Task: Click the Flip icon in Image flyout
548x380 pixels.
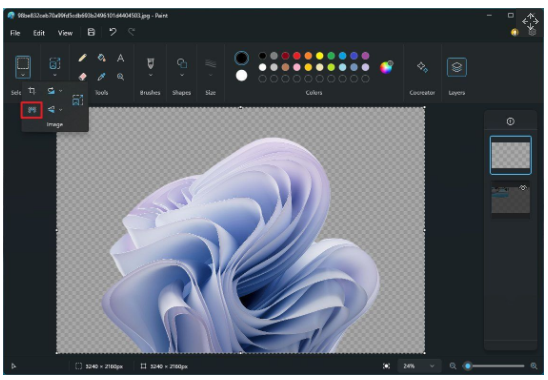Action: pos(51,110)
